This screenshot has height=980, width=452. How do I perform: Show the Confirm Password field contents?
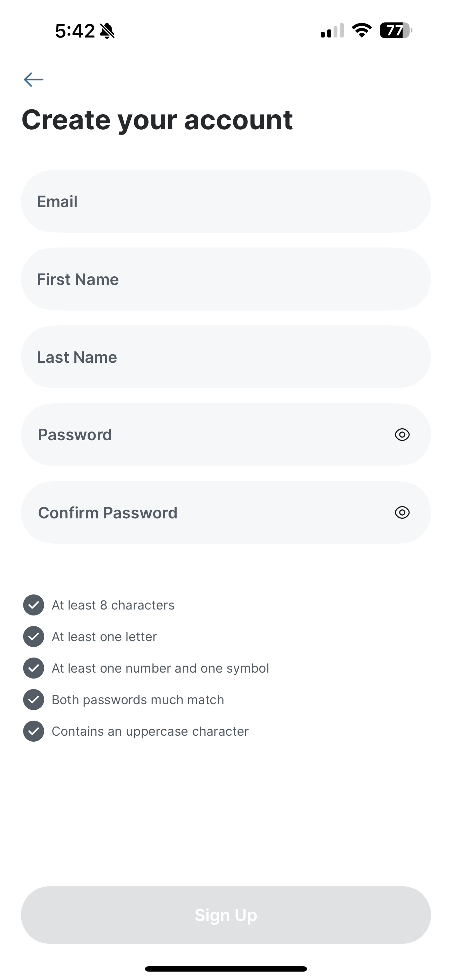pos(402,512)
